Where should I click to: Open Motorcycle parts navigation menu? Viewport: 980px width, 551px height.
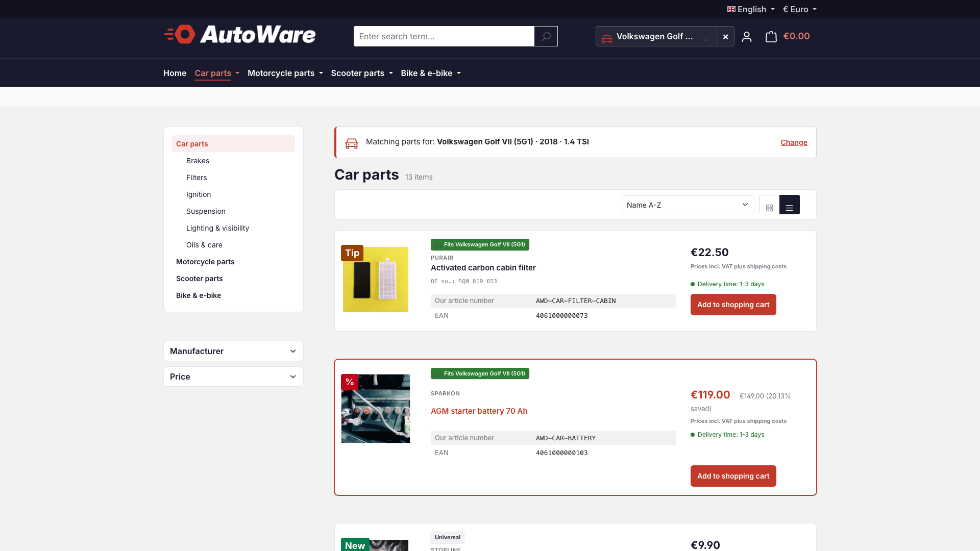(x=285, y=73)
